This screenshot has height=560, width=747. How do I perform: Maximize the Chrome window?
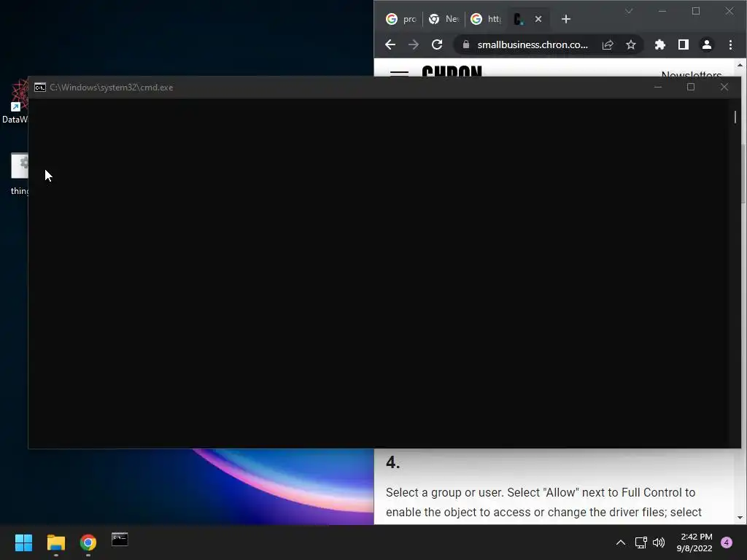(696, 11)
